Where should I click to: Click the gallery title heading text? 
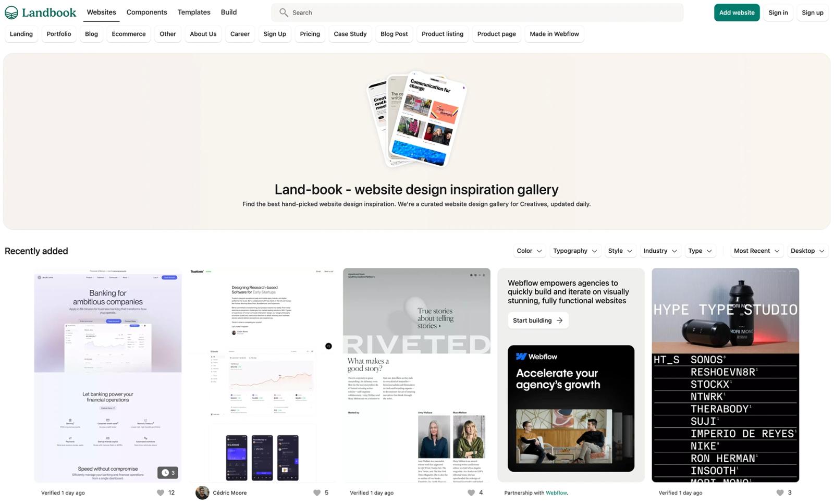coord(416,189)
